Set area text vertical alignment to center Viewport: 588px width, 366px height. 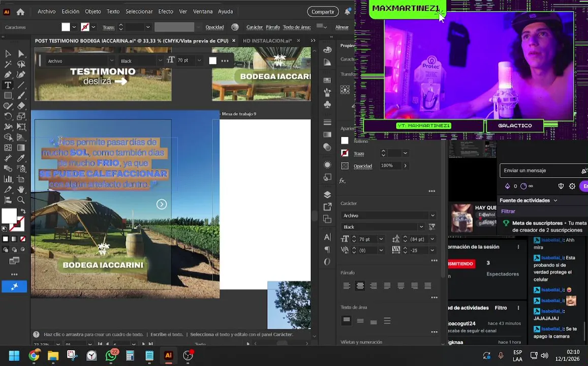click(360, 320)
